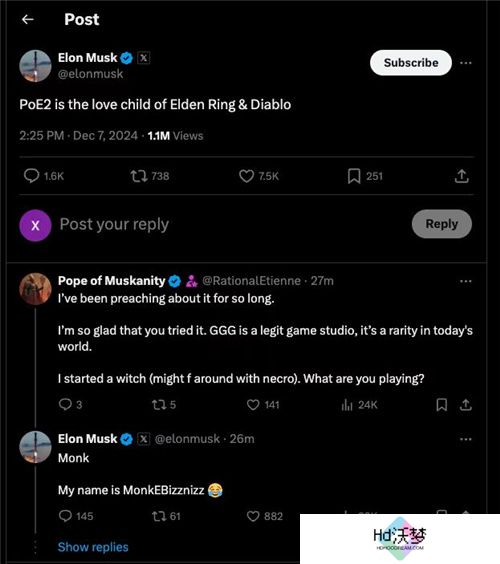The width and height of the screenshot is (500, 564).
Task: Click the Reply button
Action: [x=442, y=224]
